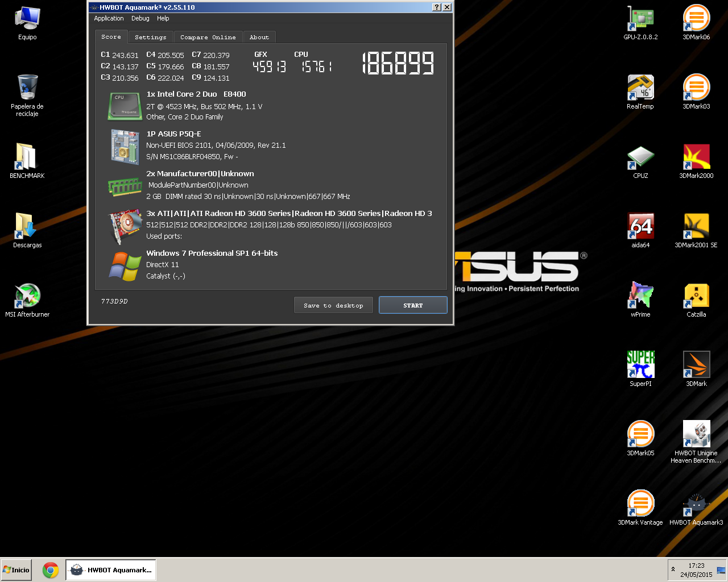Launch 3DMark05 shortcut
Viewport: 728px width, 582px height.
pos(640,439)
